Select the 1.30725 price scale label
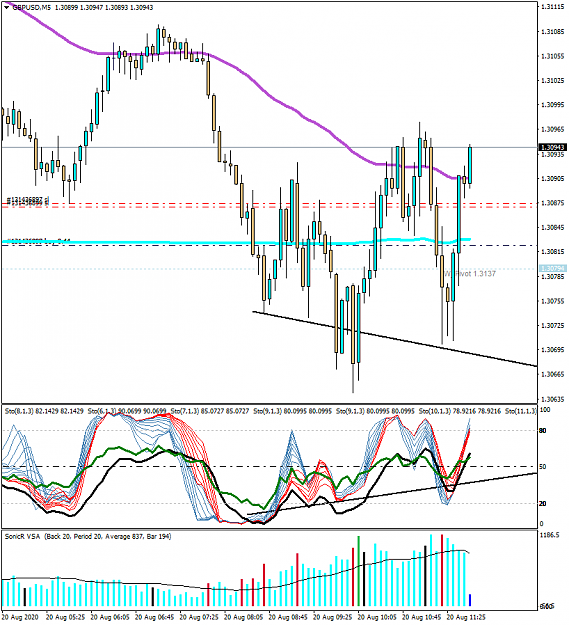Screen dimensions: 569x625 (553, 326)
